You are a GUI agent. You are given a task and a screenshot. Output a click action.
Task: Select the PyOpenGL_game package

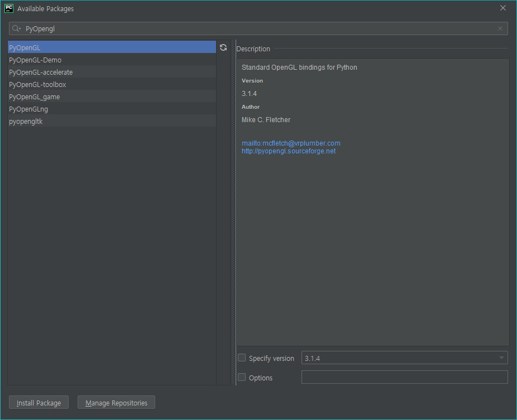click(x=112, y=96)
